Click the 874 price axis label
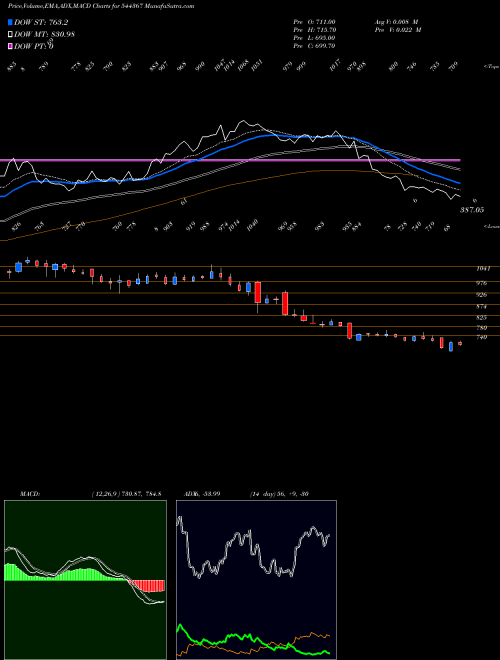Screen dimensions: 500x660 tap(481, 306)
